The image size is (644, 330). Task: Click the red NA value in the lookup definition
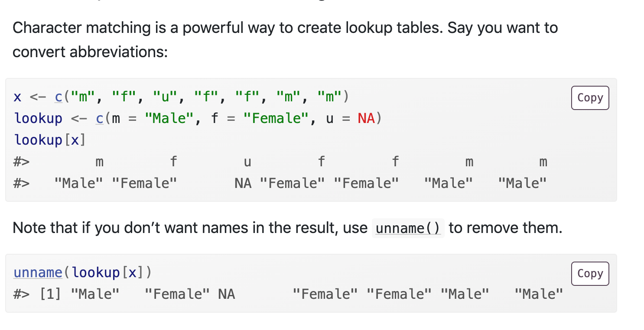366,118
